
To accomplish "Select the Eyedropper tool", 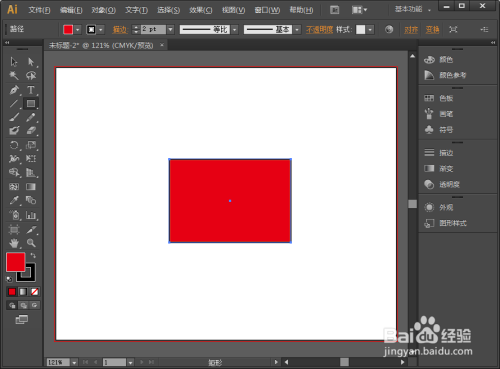I will (x=14, y=200).
